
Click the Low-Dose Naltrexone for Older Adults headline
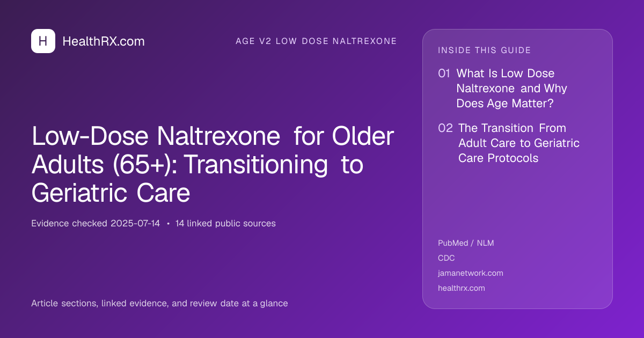pyautogui.click(x=213, y=165)
